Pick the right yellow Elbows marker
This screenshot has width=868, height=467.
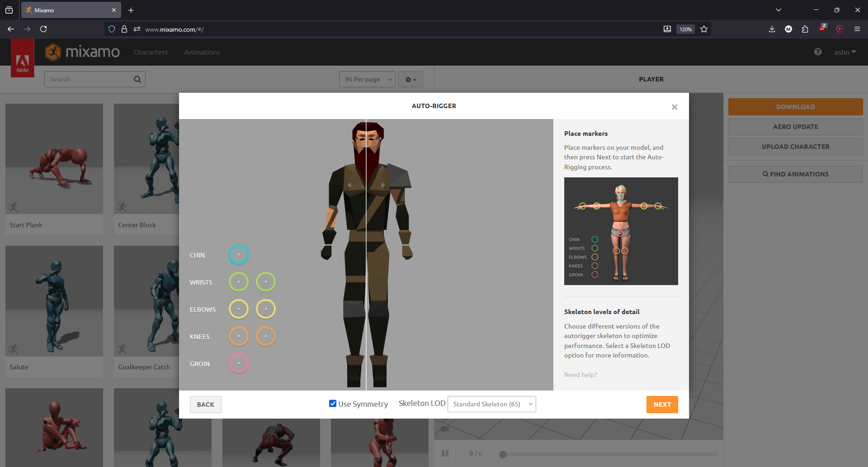point(265,309)
